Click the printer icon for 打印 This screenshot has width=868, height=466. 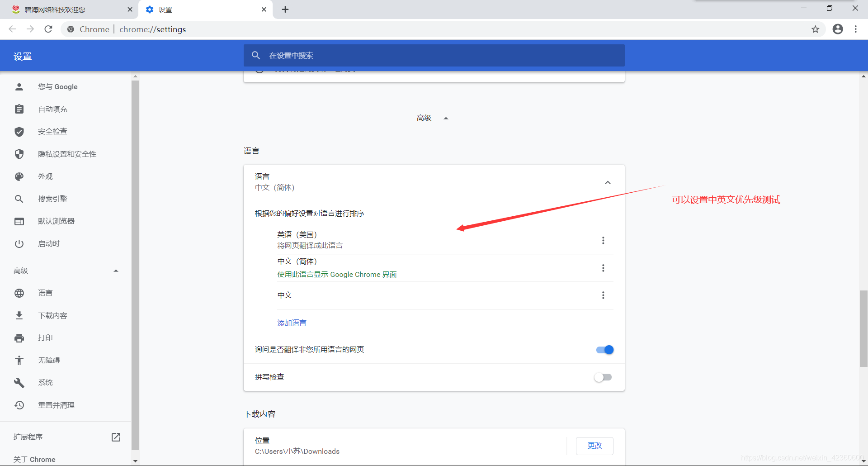coord(19,338)
